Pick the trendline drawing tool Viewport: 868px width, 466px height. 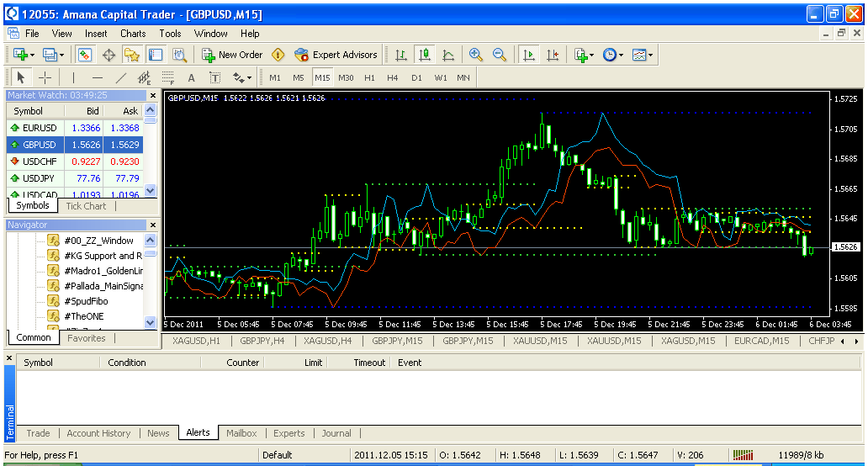click(x=121, y=77)
